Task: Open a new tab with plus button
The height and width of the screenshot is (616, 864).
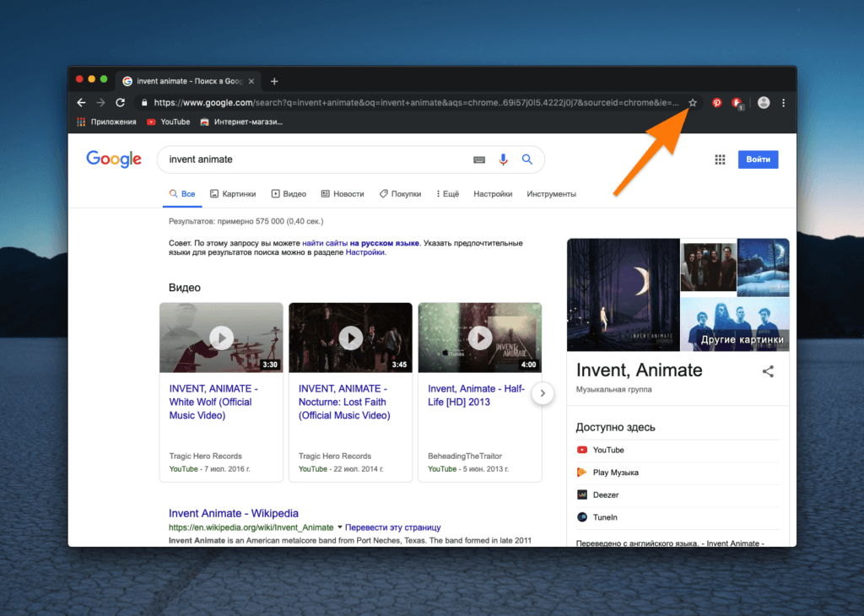Action: click(x=274, y=82)
